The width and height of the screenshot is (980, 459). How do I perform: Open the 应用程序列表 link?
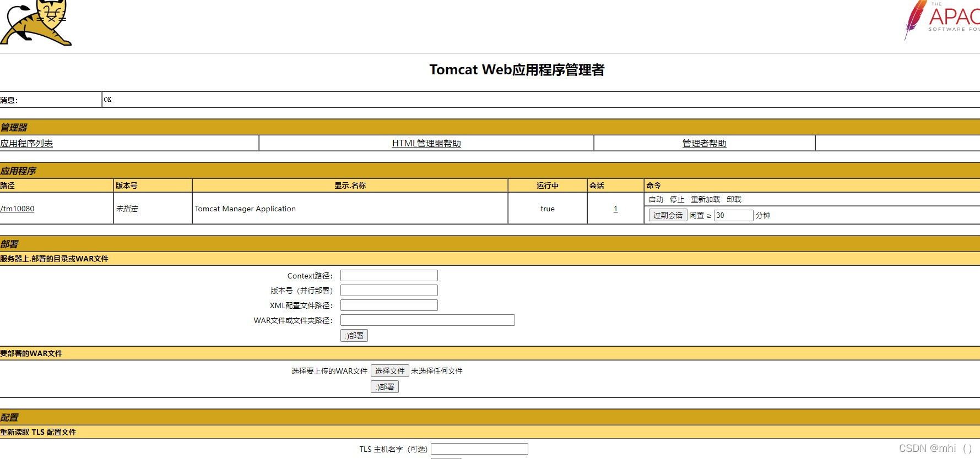tap(26, 143)
